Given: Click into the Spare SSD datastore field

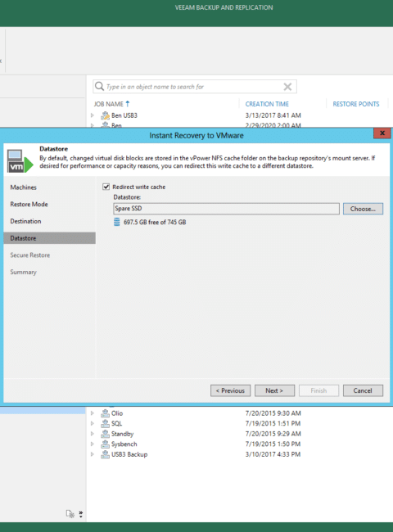Looking at the screenshot, I should (226, 209).
